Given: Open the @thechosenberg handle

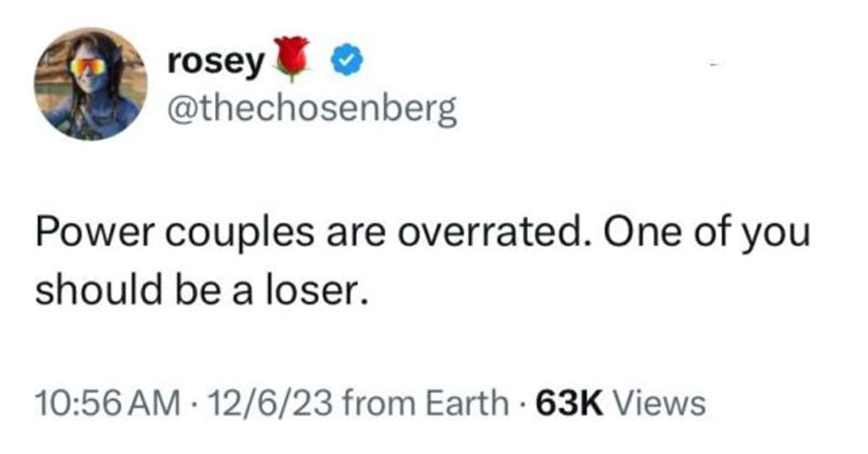Looking at the screenshot, I should [x=312, y=111].
